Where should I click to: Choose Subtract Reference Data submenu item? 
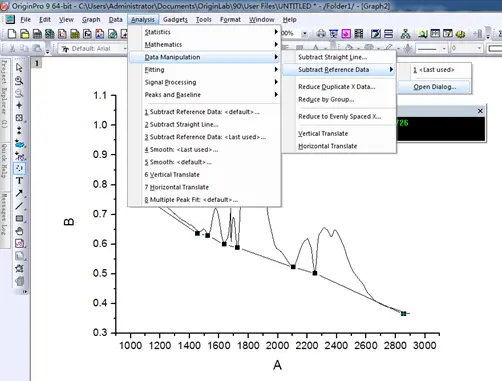click(x=339, y=70)
